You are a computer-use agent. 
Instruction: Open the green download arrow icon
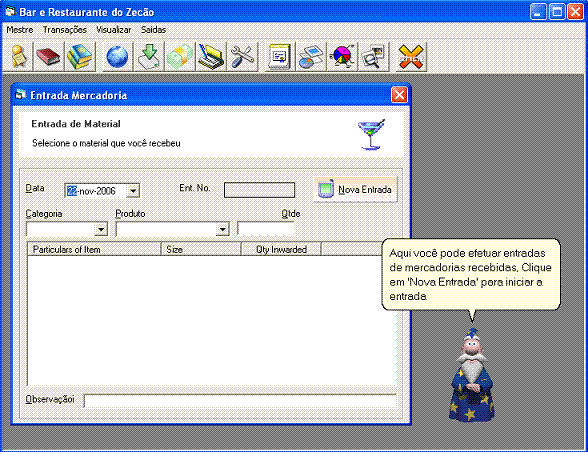149,57
